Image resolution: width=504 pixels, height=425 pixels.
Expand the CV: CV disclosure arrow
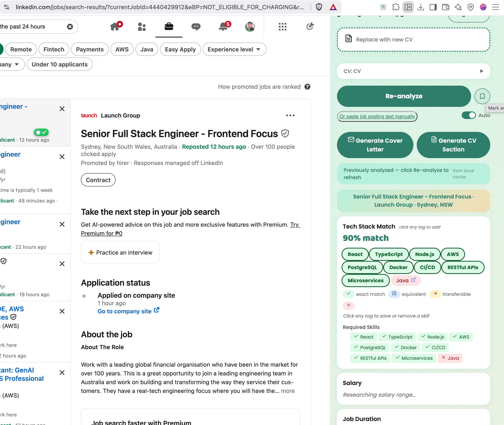tap(482, 71)
